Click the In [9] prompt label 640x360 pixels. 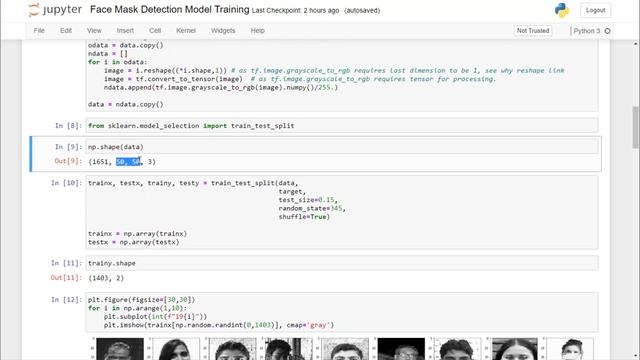pyautogui.click(x=68, y=147)
